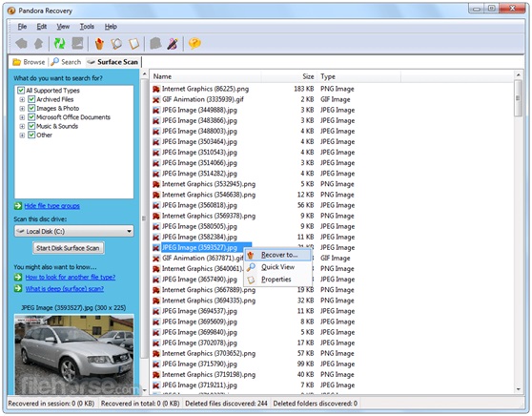The image size is (532, 416).
Task: Click the Recover toolbar icon
Action: (99, 44)
